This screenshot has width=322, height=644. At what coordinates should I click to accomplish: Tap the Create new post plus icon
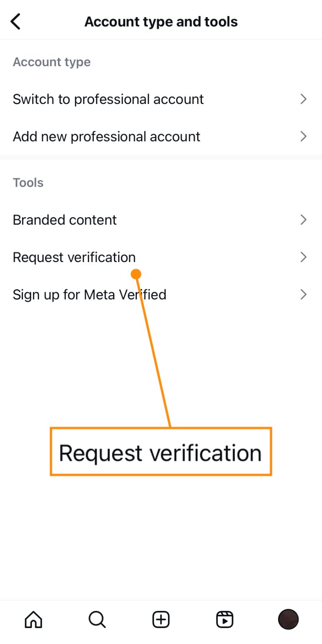pos(161,618)
